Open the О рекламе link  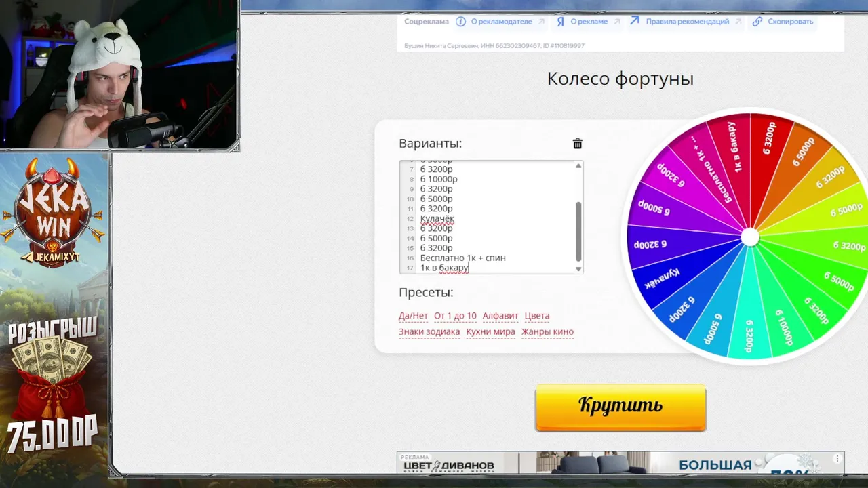[x=589, y=22]
